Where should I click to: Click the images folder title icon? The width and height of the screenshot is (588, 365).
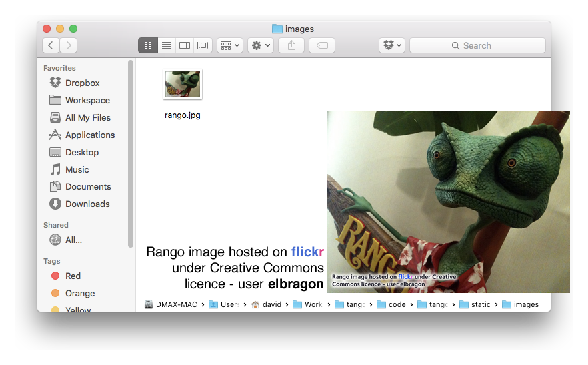(x=277, y=29)
